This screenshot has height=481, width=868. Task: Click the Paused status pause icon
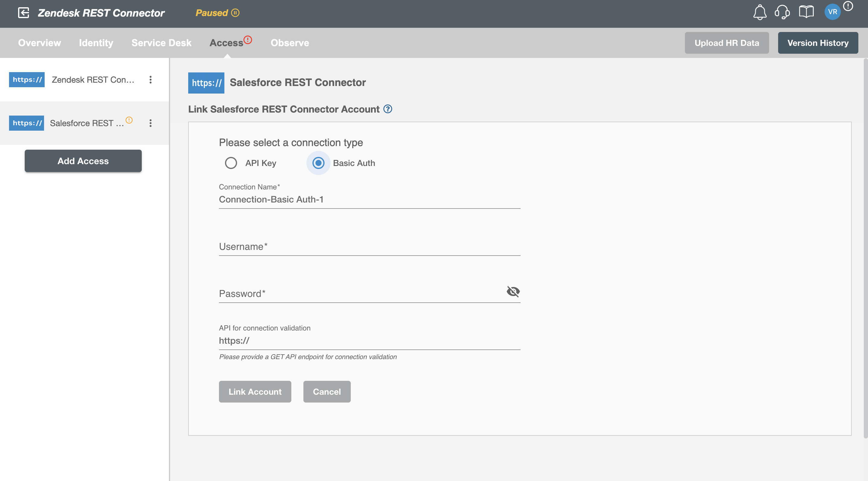[x=235, y=13]
